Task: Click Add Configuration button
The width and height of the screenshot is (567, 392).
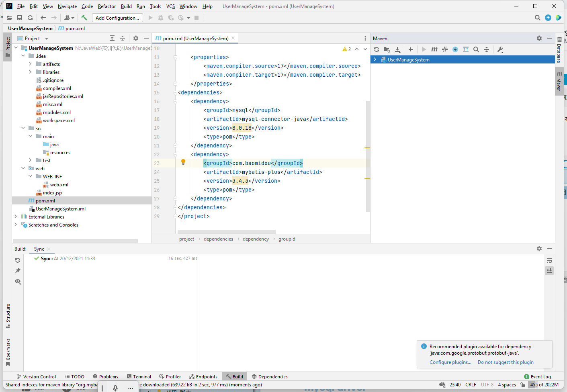Action: point(117,18)
